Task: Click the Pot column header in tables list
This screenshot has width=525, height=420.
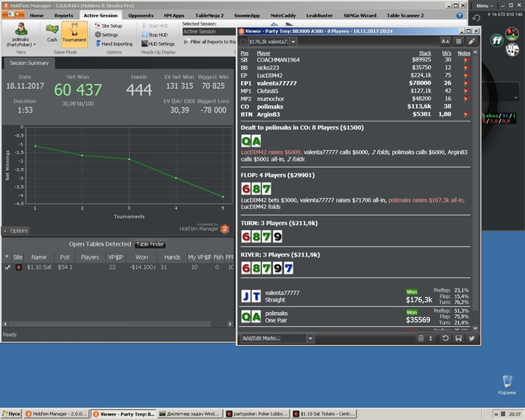Action: 64,257
